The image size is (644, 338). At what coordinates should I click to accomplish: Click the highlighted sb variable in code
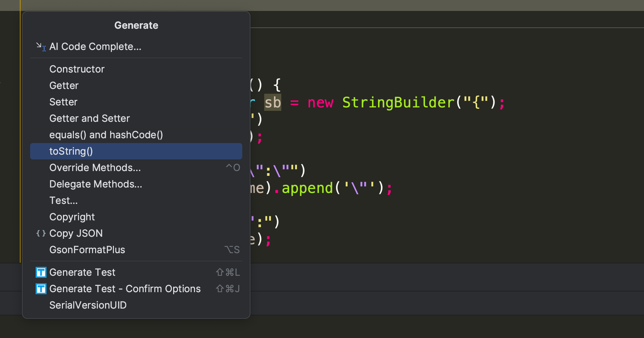(273, 103)
